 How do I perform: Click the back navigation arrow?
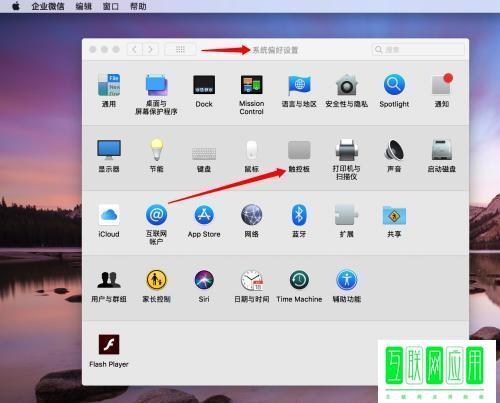pyautogui.click(x=134, y=50)
